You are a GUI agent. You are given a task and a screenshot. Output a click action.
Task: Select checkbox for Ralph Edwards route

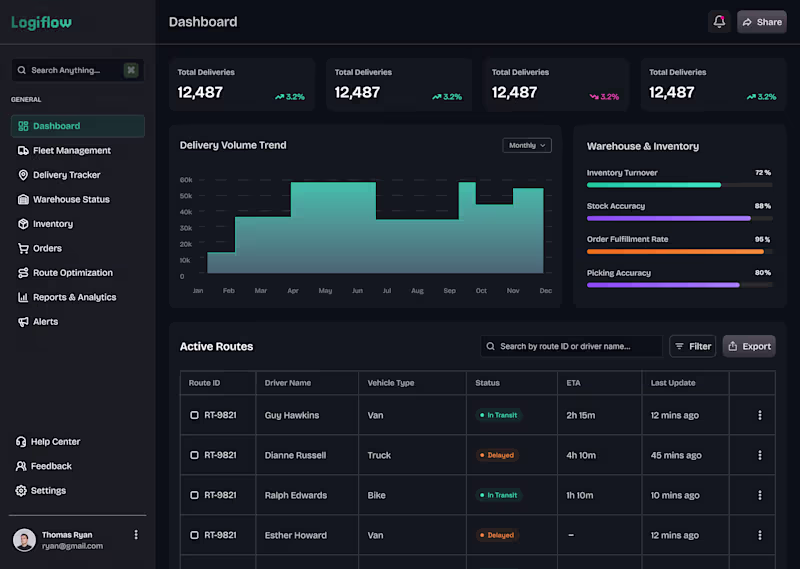click(x=194, y=495)
